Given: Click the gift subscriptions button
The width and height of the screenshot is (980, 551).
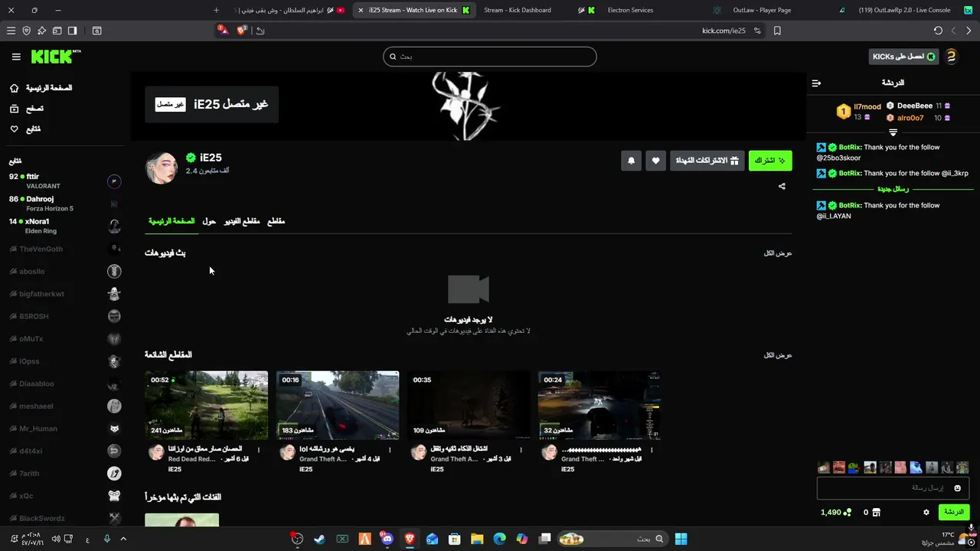Looking at the screenshot, I should 707,161.
